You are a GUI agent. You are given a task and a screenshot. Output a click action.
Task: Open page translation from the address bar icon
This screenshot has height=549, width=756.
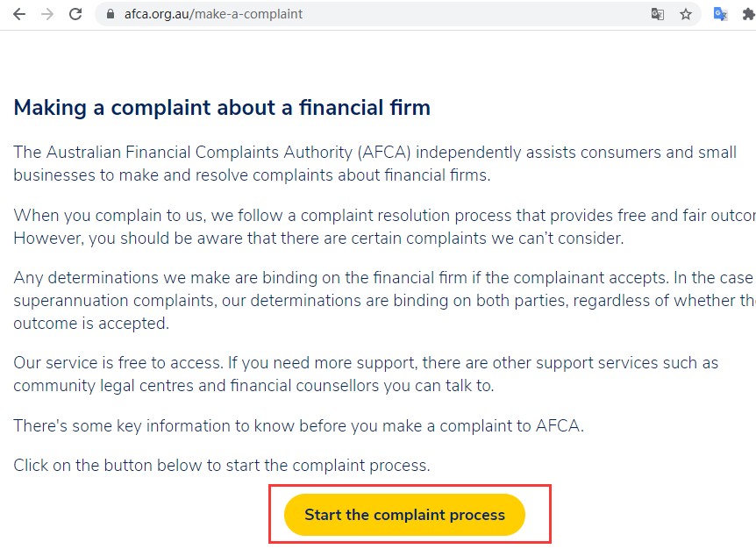click(658, 14)
